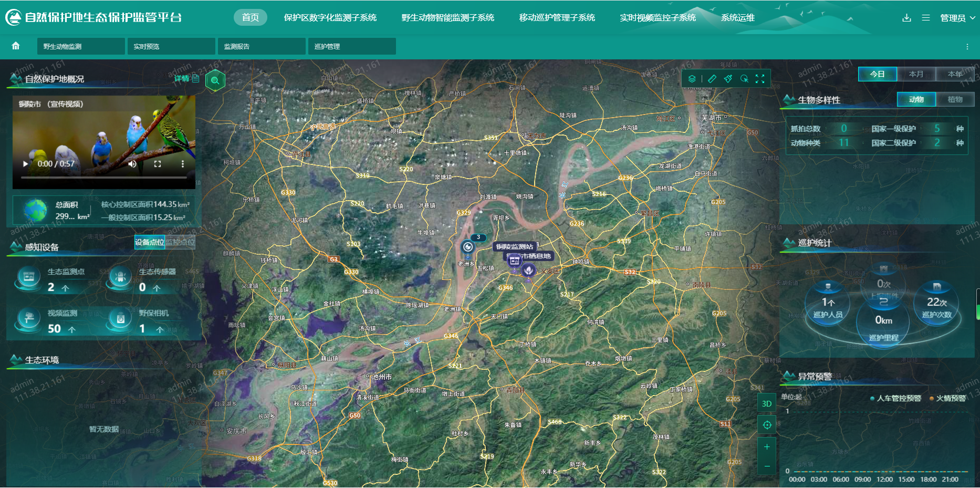This screenshot has width=980, height=488.
Task: Open the map layers icon
Action: 692,79
